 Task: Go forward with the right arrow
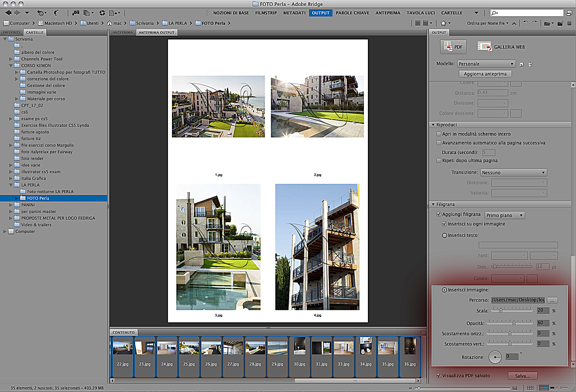click(x=17, y=13)
